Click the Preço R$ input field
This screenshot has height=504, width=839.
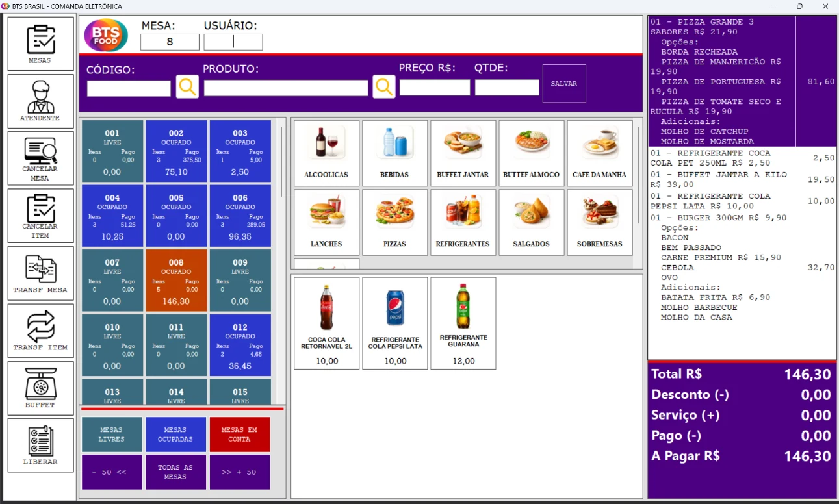point(435,88)
